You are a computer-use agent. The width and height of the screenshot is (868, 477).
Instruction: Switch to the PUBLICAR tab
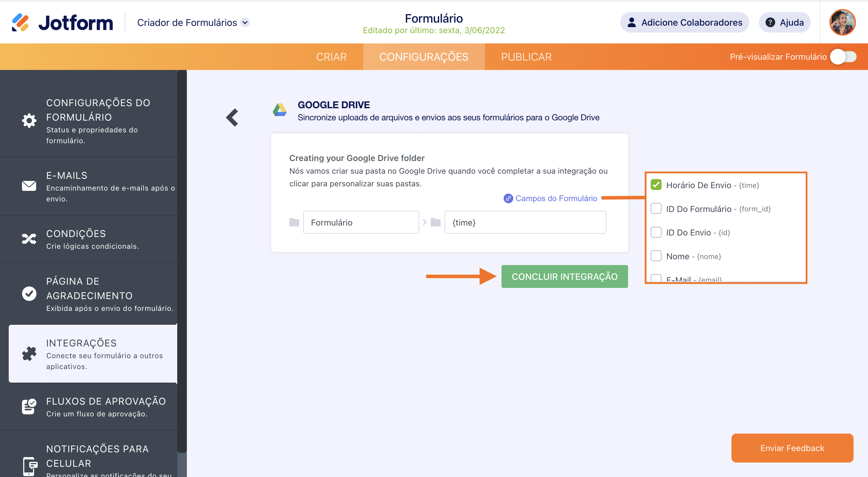pyautogui.click(x=526, y=57)
